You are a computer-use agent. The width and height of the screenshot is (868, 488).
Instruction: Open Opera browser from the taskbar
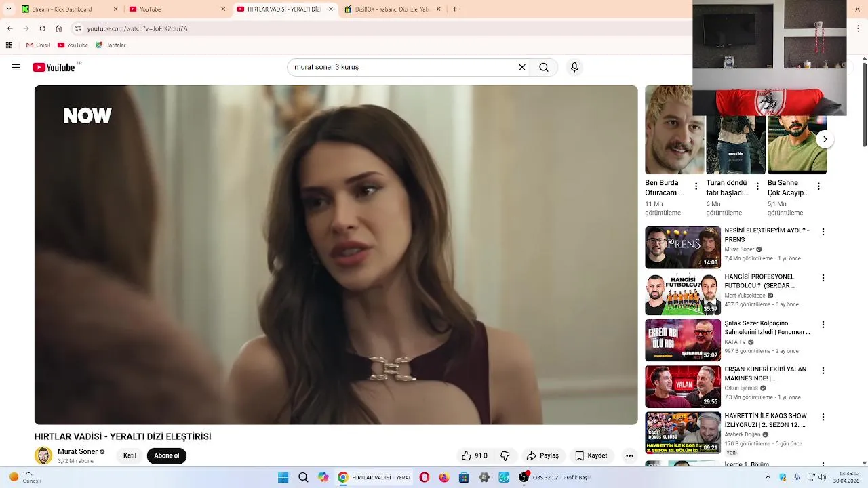pos(425,477)
